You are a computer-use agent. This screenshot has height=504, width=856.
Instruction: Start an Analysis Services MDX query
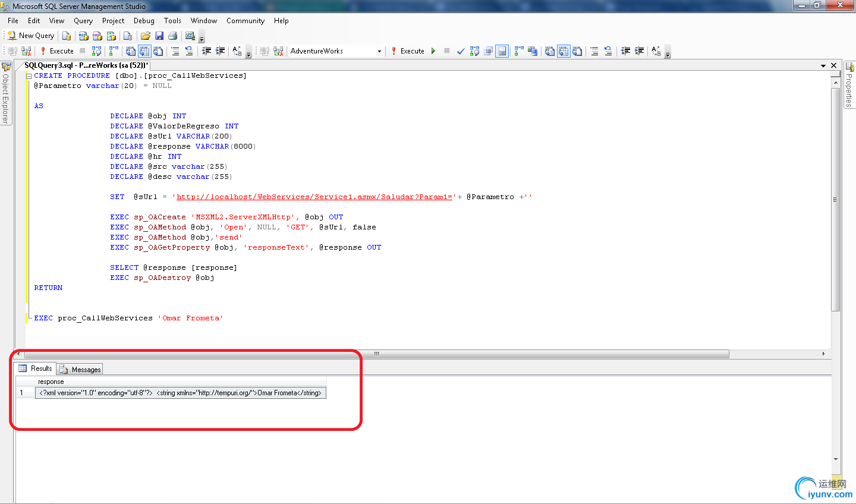84,36
